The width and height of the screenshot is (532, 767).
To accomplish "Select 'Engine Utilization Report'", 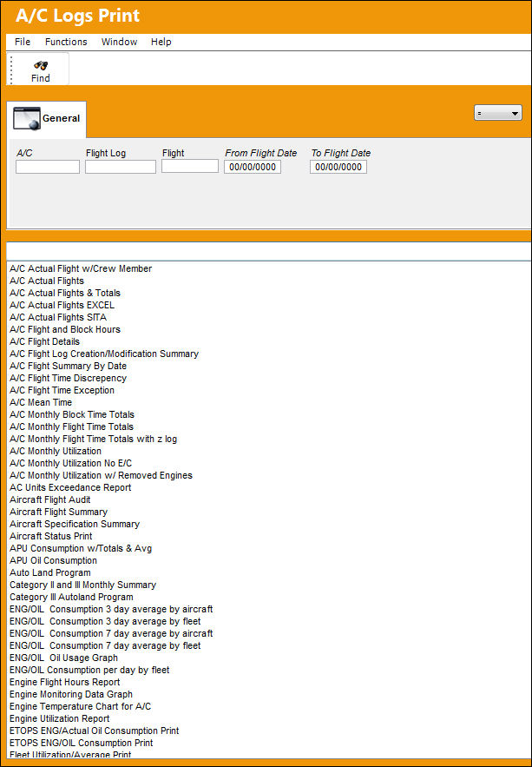I will pos(60,719).
